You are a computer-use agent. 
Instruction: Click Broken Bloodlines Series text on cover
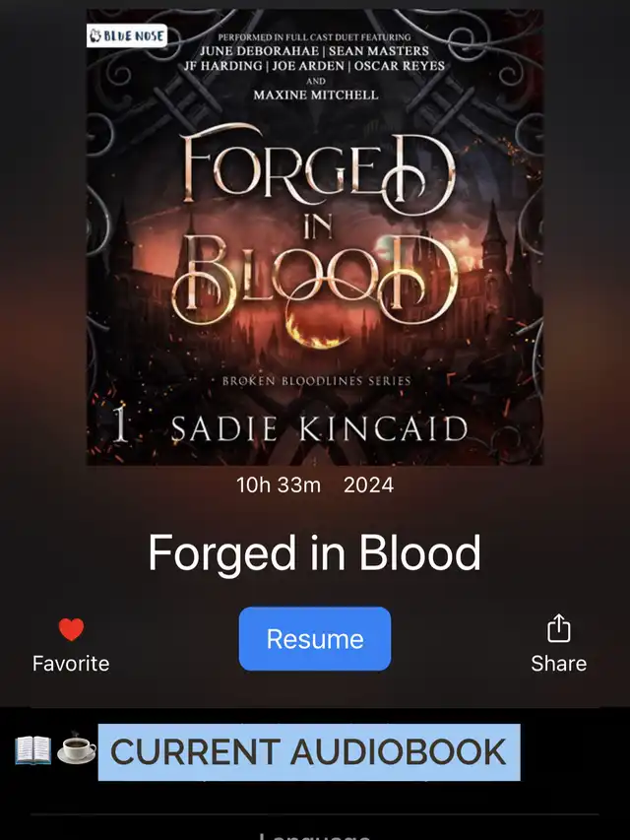click(x=317, y=381)
